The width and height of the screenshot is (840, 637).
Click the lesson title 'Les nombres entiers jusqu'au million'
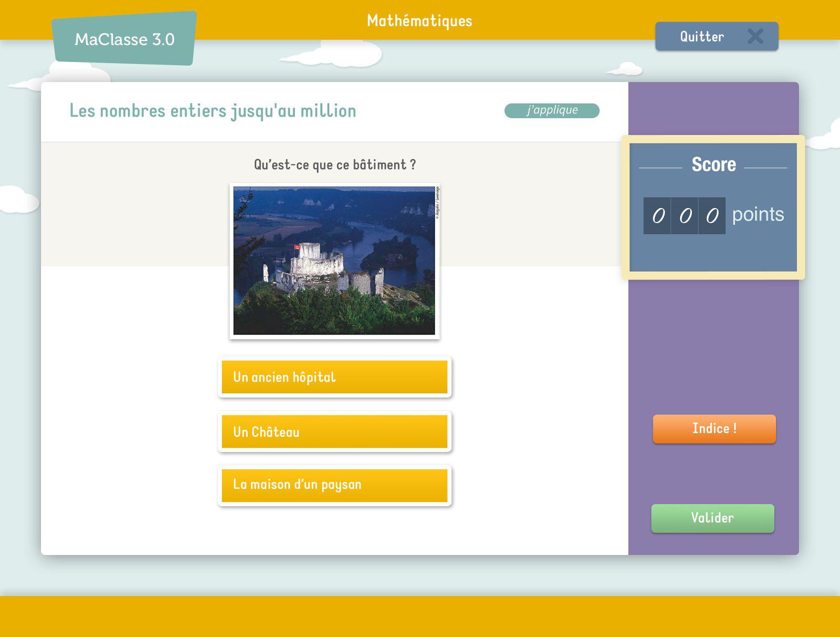(x=213, y=111)
